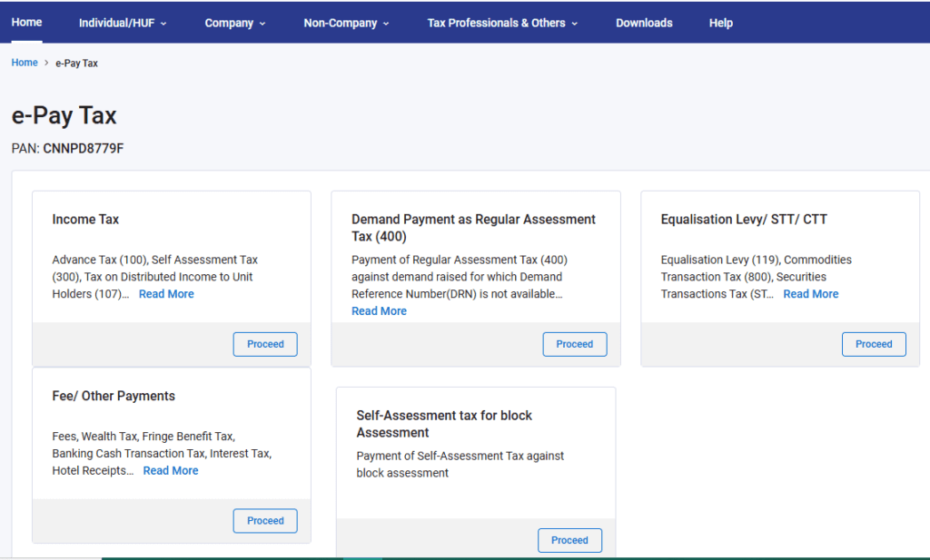
Task: Click the e-Pay Tax breadcrumb text
Action: click(76, 64)
